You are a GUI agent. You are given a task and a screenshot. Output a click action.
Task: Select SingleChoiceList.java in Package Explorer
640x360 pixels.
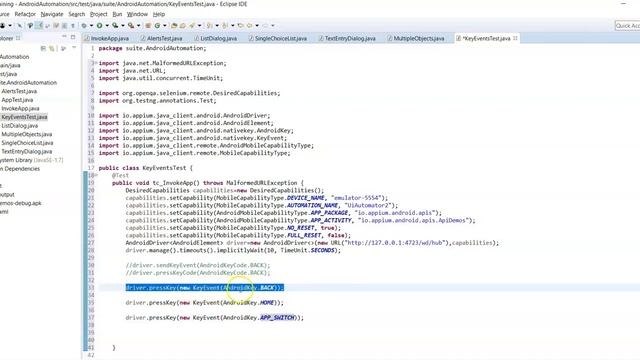[x=27, y=142]
